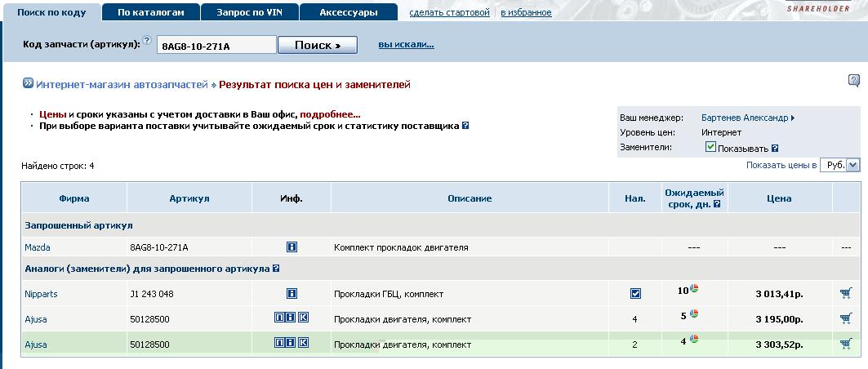Add Nipparts part to shopping cart

[x=845, y=293]
